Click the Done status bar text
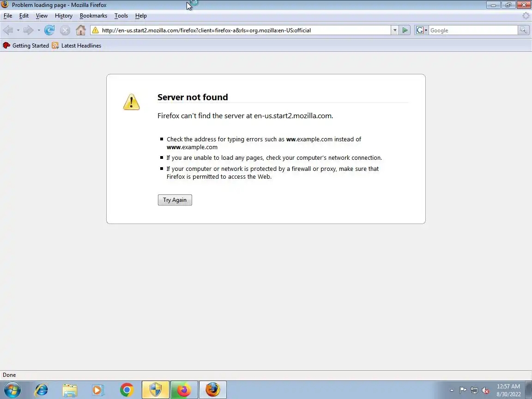Viewport: 532px width, 399px height. coord(9,375)
